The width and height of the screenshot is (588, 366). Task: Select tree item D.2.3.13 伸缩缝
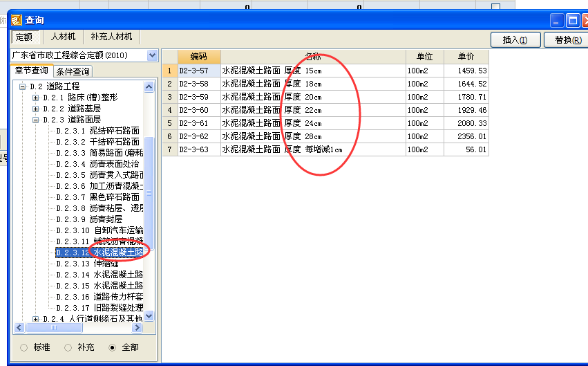tap(87, 264)
